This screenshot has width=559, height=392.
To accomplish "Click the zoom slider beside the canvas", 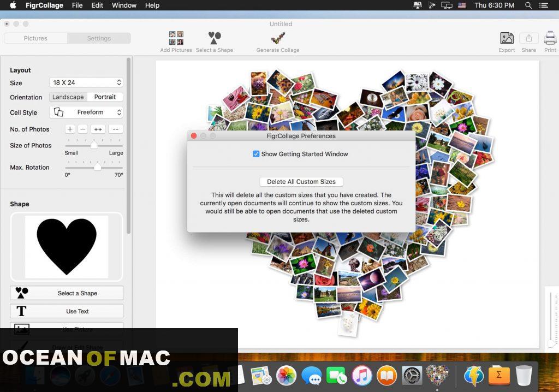I will point(551,318).
